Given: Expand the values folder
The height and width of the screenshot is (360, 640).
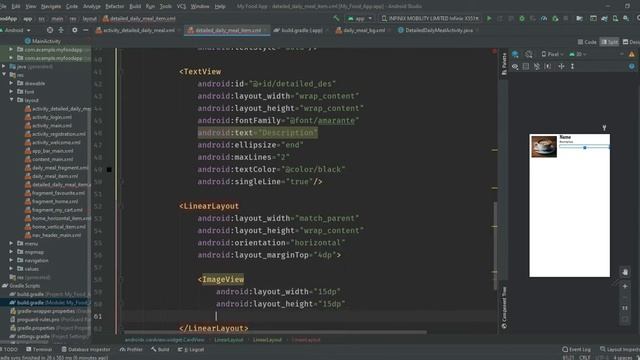Looking at the screenshot, I should pos(11,269).
